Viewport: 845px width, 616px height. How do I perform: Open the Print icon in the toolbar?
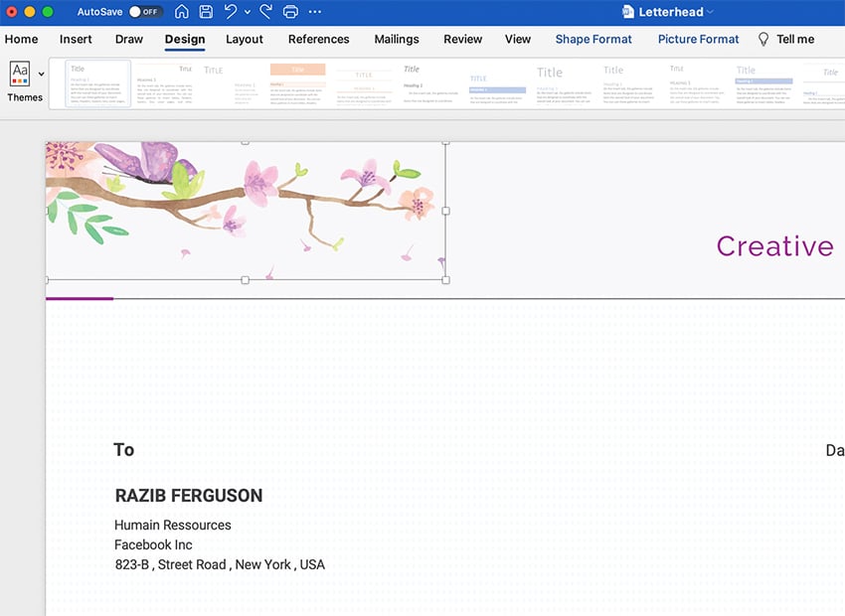click(289, 11)
